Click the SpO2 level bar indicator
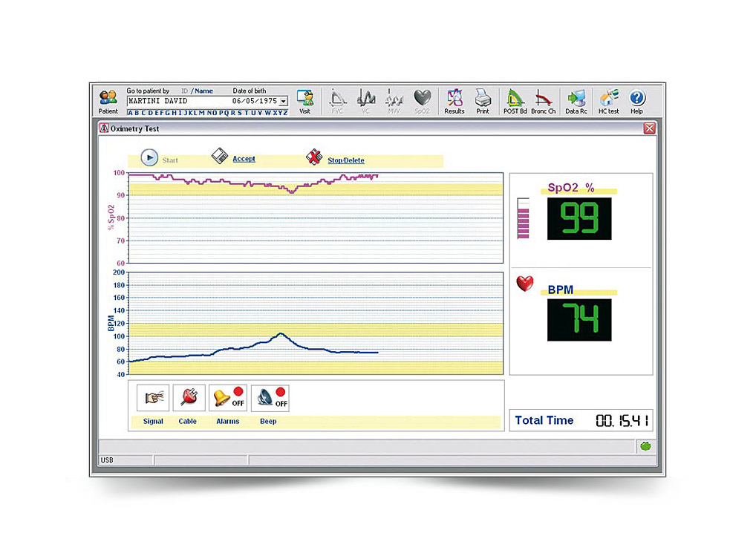 523,219
